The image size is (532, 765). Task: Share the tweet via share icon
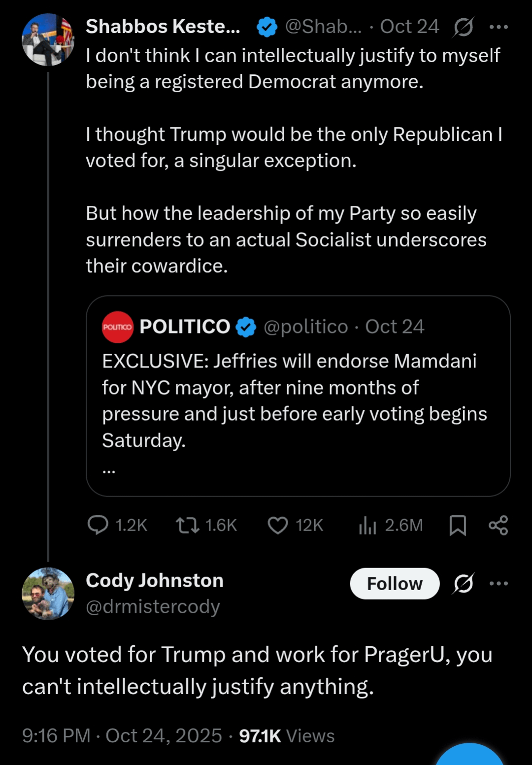498,525
